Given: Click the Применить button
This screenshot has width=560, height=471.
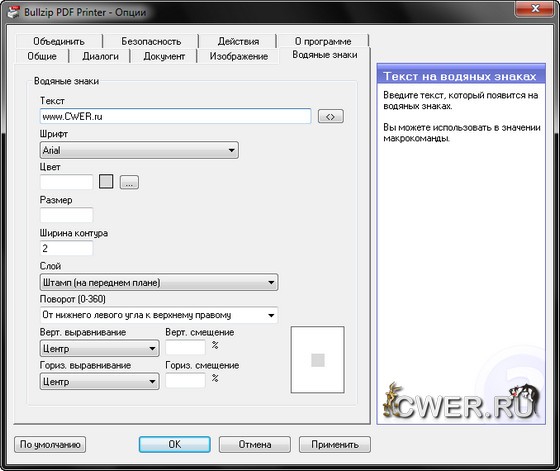Looking at the screenshot, I should [x=335, y=445].
